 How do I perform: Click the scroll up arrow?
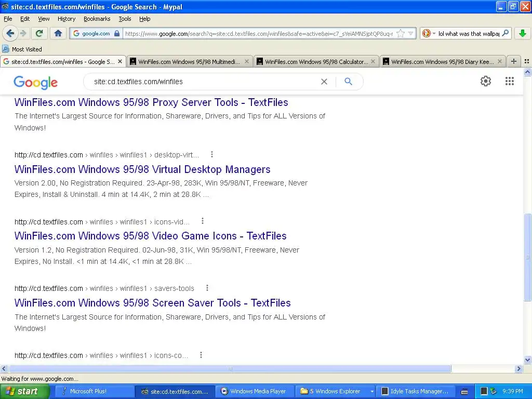(527, 72)
